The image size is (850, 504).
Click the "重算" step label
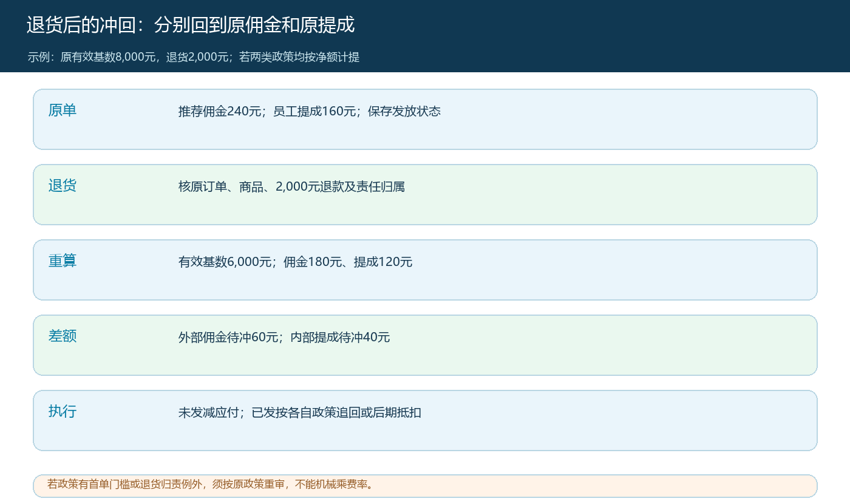point(63,261)
